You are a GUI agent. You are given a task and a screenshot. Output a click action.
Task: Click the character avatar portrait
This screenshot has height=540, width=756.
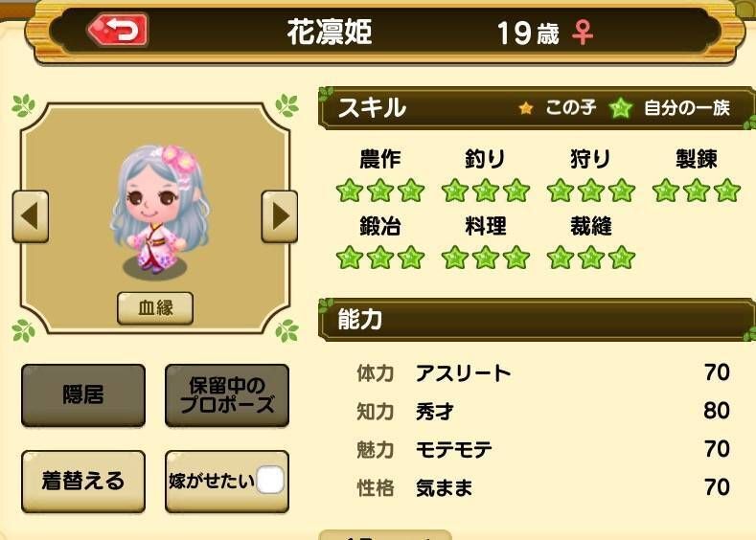coord(159,210)
